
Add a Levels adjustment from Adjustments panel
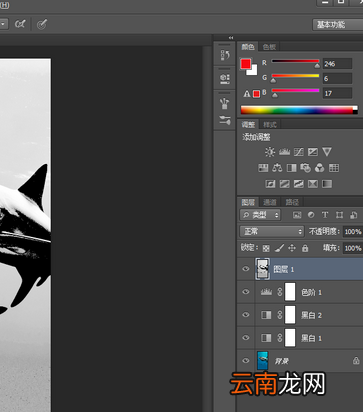click(x=284, y=152)
